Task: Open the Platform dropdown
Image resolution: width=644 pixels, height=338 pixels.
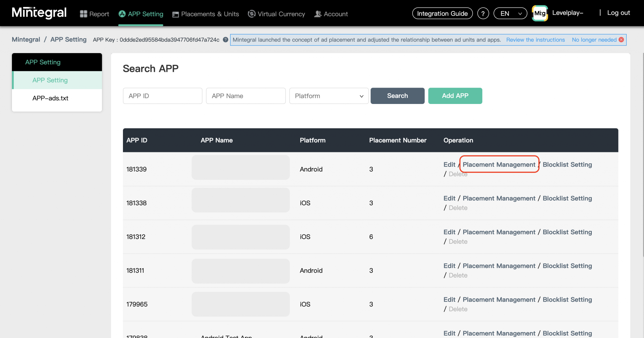Action: pyautogui.click(x=329, y=96)
